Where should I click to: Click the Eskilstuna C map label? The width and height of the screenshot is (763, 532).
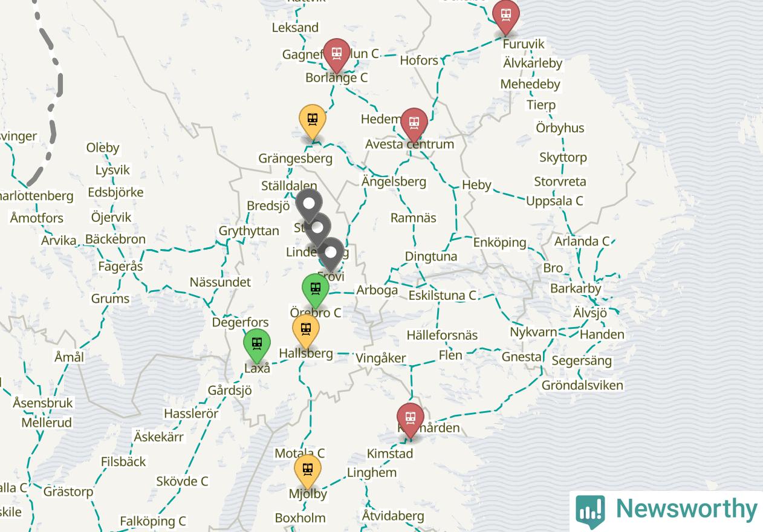[x=443, y=296]
